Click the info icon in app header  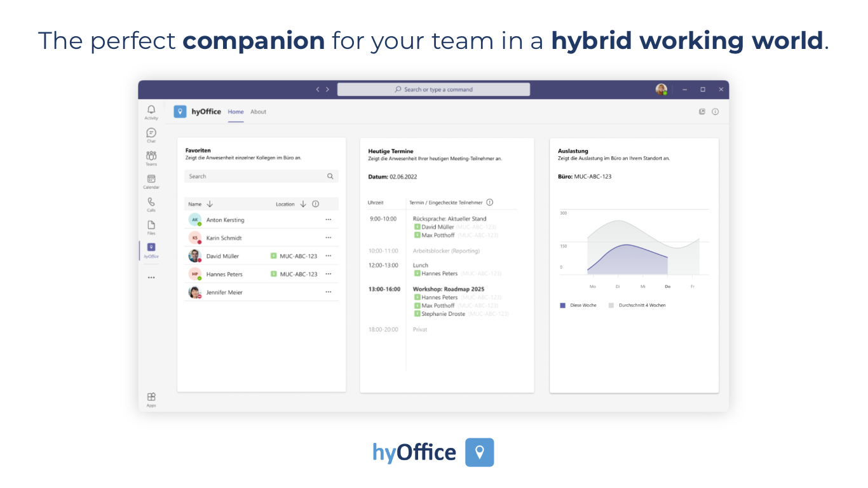pos(715,112)
